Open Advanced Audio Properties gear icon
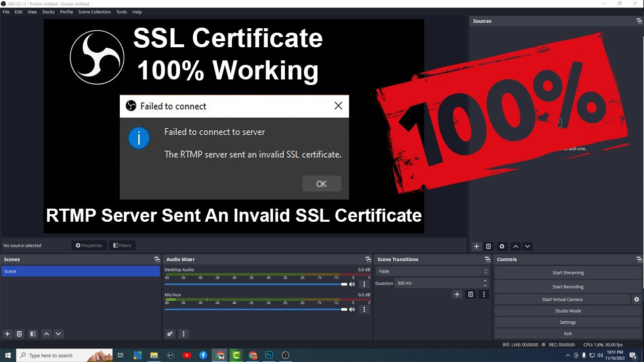The image size is (644, 362). 170,334
